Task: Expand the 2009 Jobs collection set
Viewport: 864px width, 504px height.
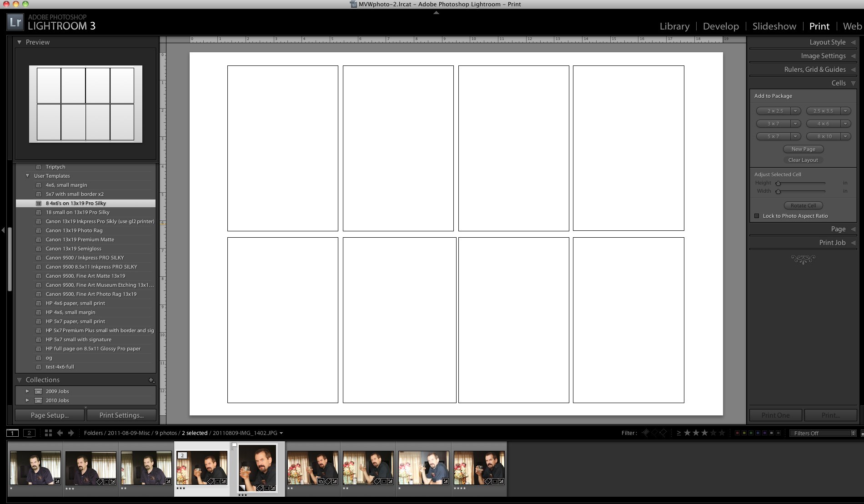Action: (x=27, y=391)
